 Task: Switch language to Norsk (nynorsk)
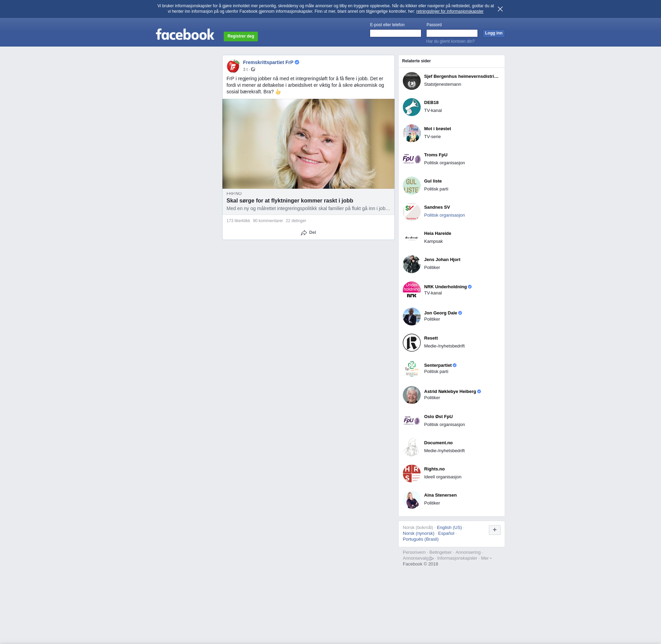[419, 533]
